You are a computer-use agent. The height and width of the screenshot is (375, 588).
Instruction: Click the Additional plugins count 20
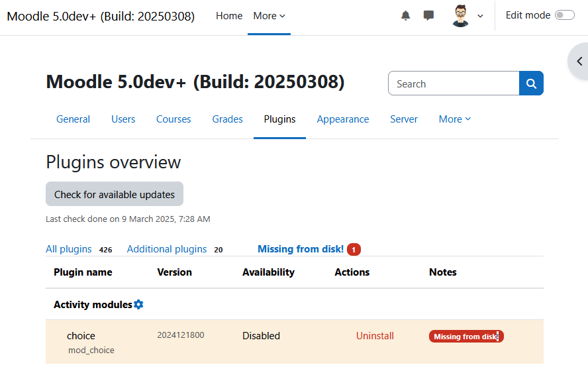[219, 250]
